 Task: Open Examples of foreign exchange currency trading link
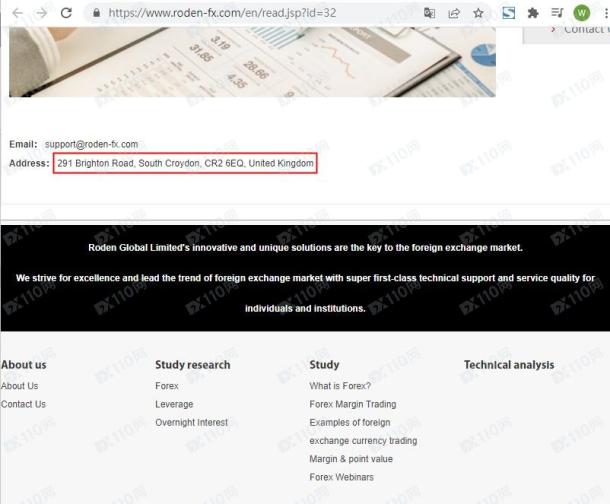click(x=363, y=432)
